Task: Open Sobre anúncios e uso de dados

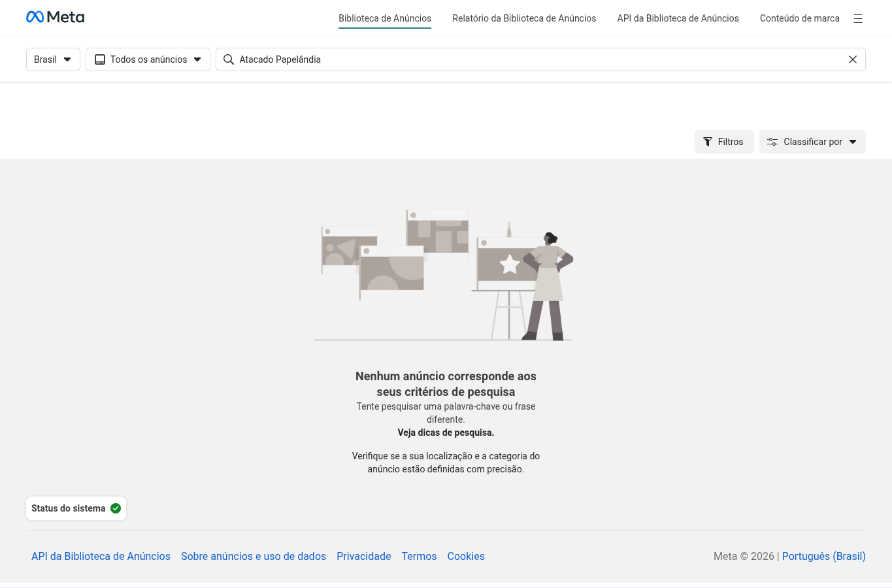Action: (x=254, y=556)
